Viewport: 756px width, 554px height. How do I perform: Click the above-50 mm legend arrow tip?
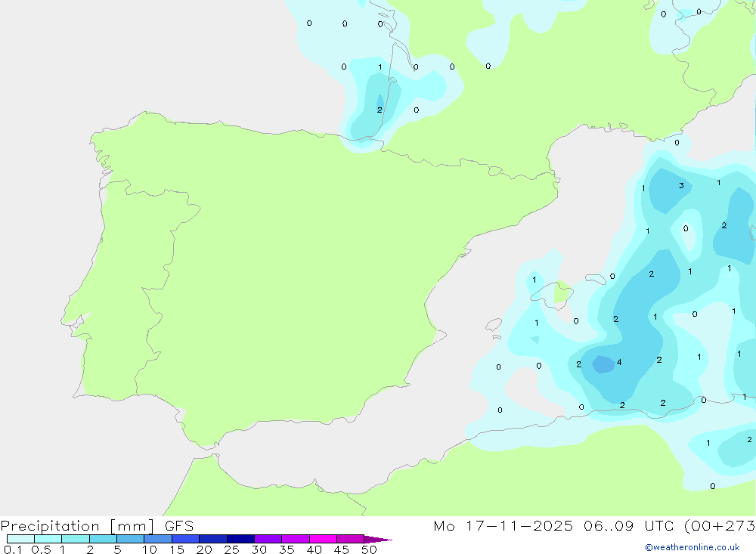click(x=378, y=540)
